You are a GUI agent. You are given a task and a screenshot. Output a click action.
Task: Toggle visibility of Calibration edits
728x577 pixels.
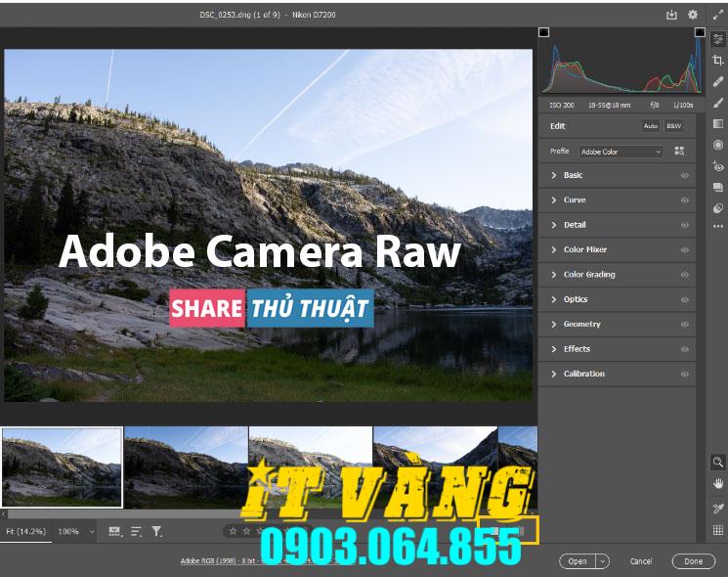[684, 374]
